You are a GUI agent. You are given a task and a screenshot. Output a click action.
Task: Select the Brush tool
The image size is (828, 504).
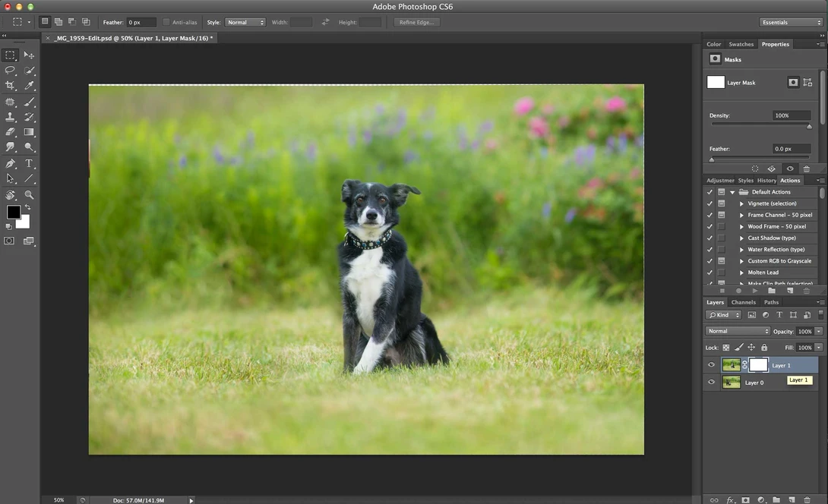click(29, 102)
